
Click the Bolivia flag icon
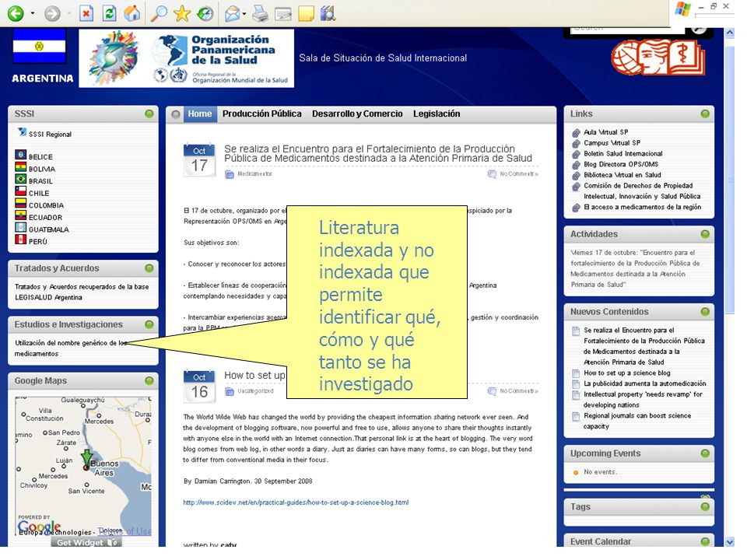(20, 166)
